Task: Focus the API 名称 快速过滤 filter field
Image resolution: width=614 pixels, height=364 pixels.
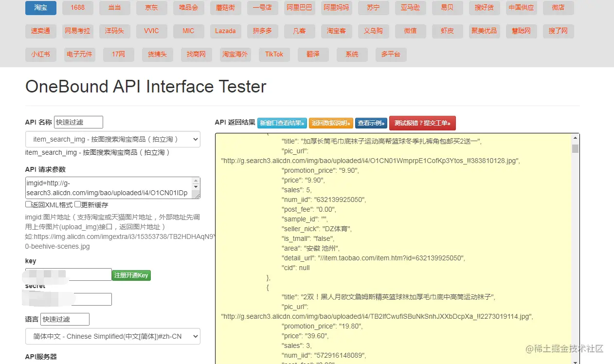Action: pos(78,122)
